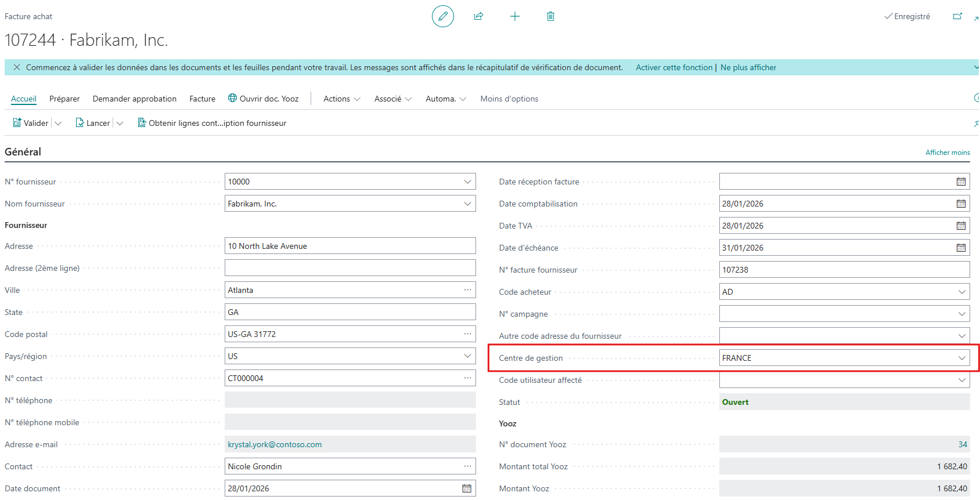
Task: Open the Pays/région dropdown
Action: (x=467, y=356)
